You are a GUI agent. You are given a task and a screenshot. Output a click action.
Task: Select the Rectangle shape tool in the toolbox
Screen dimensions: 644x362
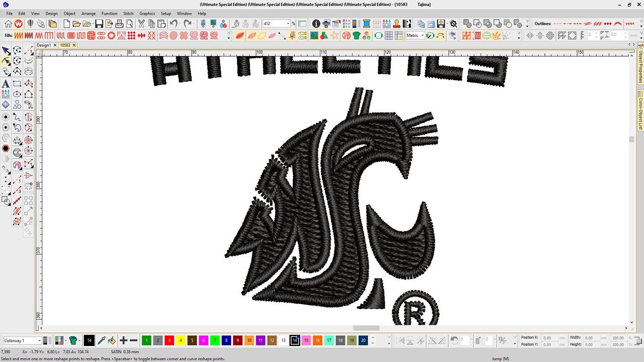(x=17, y=83)
